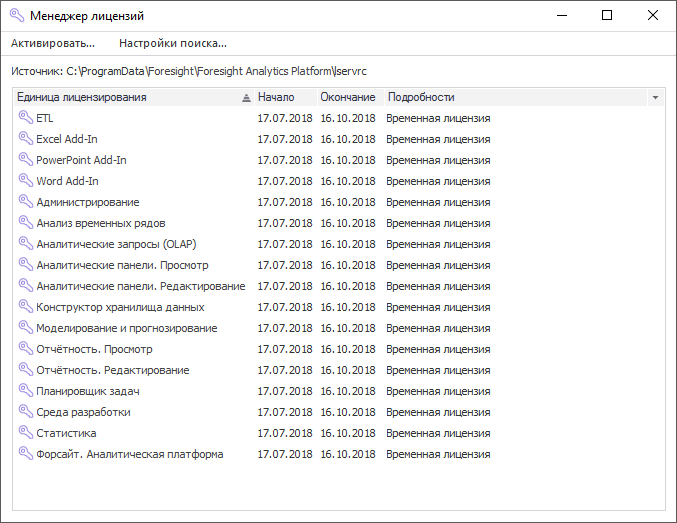This screenshot has height=523, width=677.
Task: Sort list by Окончание column header
Action: (348, 97)
